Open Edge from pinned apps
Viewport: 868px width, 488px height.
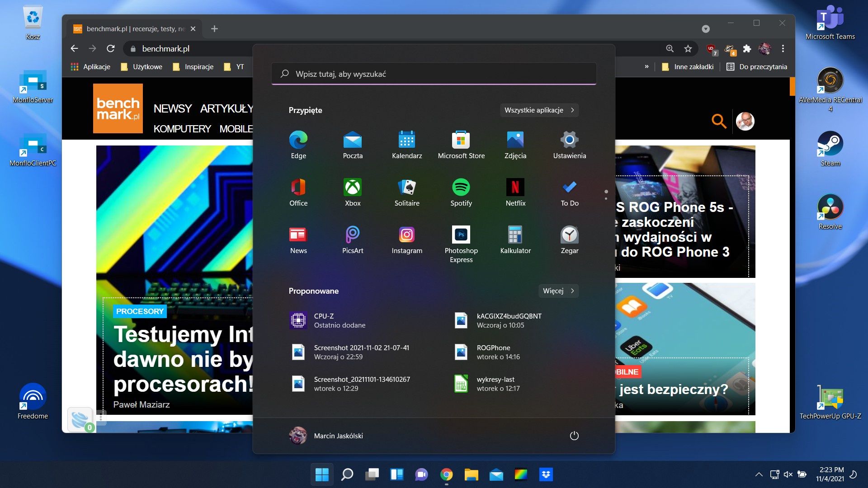click(x=298, y=145)
